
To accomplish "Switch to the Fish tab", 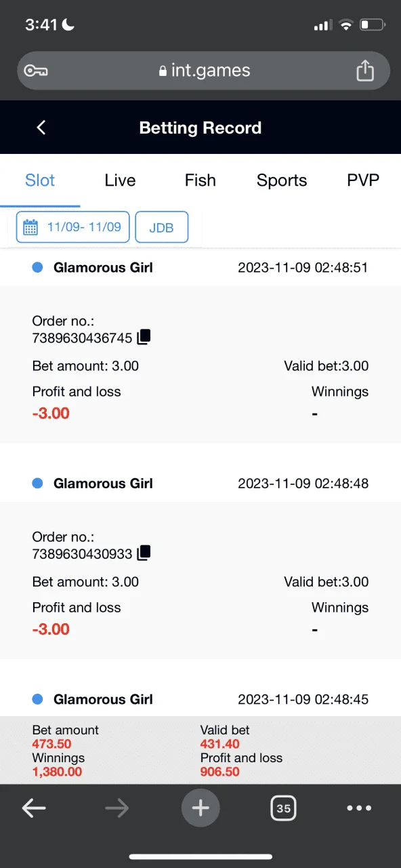I will point(200,180).
